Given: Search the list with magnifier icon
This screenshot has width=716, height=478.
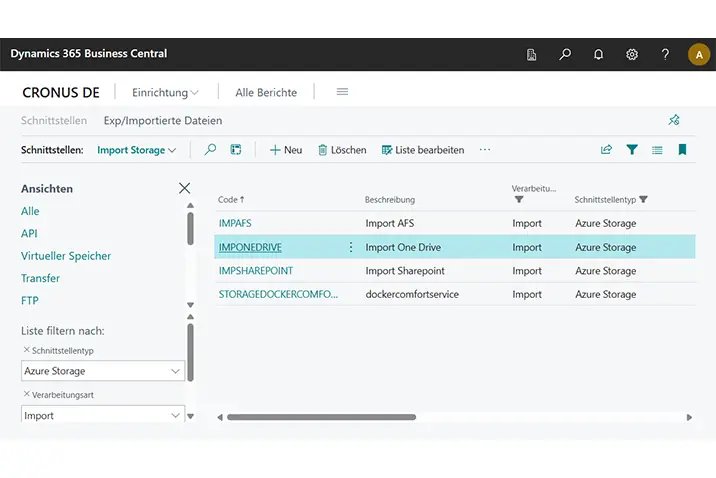Looking at the screenshot, I should click(210, 150).
